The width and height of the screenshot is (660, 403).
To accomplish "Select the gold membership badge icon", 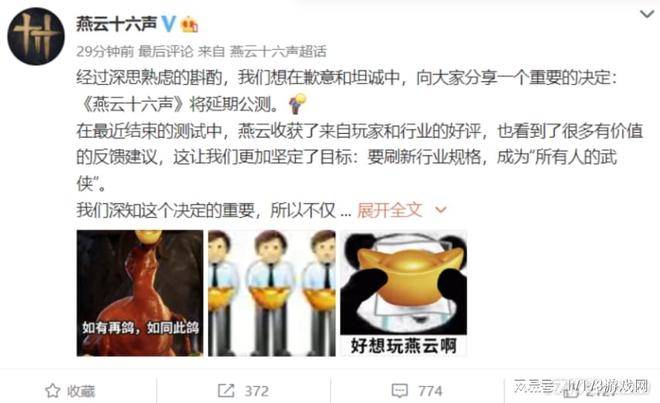I will tap(189, 24).
